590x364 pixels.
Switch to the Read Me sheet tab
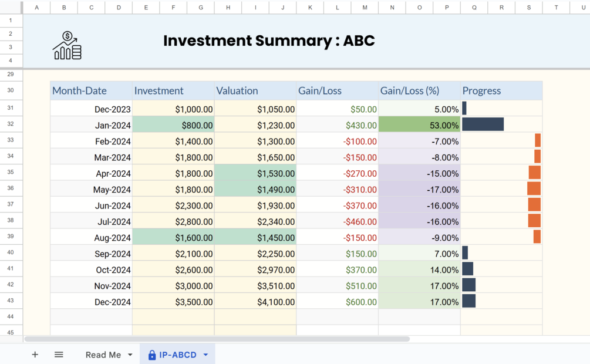pyautogui.click(x=103, y=355)
